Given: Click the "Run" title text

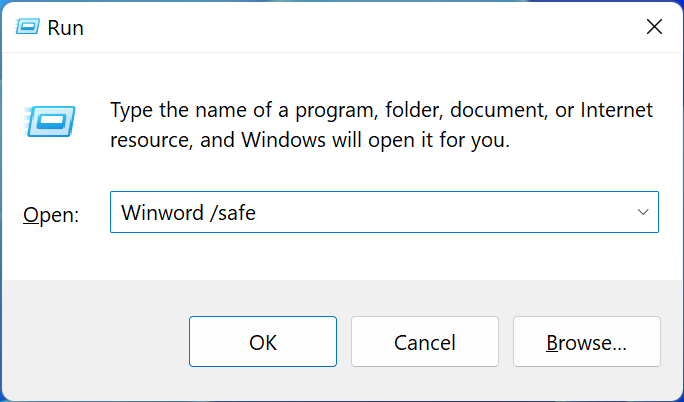Looking at the screenshot, I should click(65, 28).
